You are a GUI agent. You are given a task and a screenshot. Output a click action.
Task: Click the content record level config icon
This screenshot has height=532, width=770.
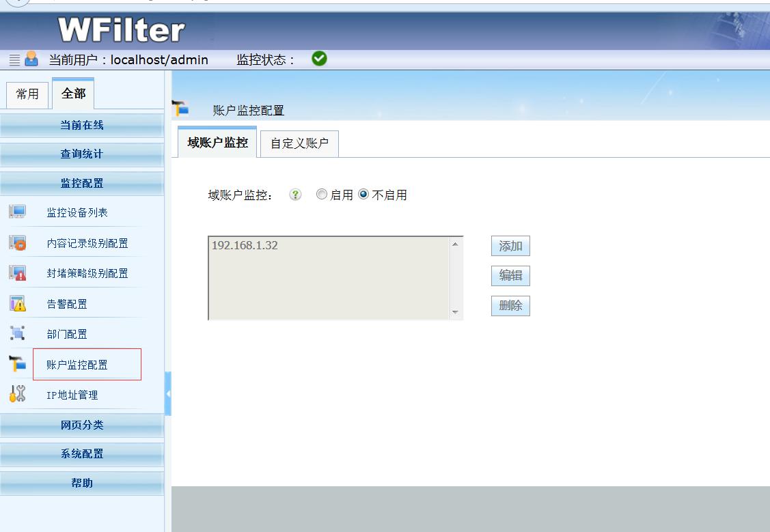tap(17, 242)
